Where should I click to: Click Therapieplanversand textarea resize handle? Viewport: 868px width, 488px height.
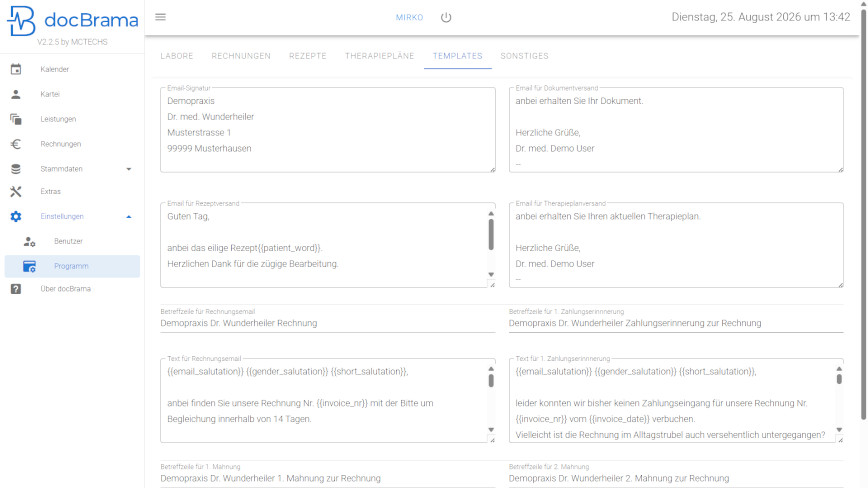[x=840, y=284]
